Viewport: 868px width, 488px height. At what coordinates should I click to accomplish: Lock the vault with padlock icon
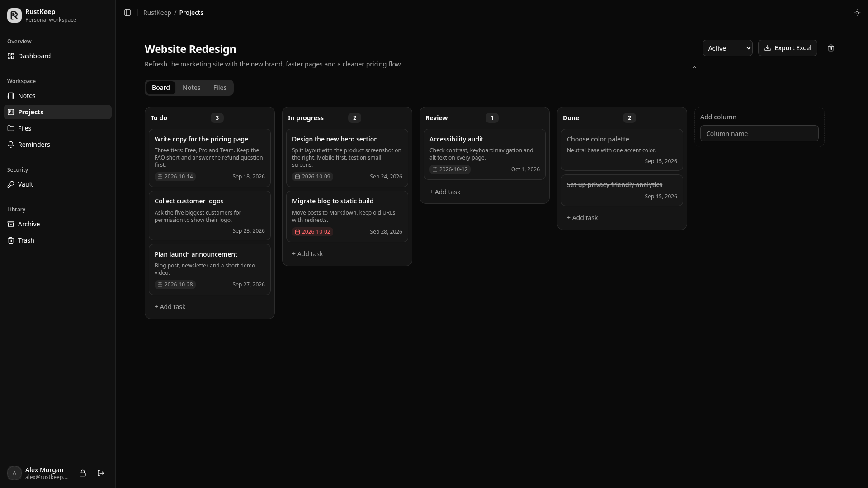pos(83,473)
